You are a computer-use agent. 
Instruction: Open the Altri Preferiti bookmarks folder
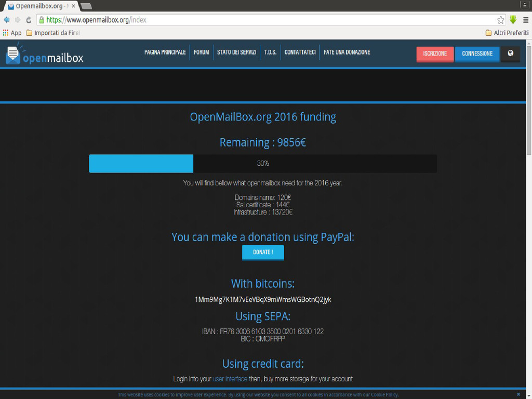pos(507,33)
